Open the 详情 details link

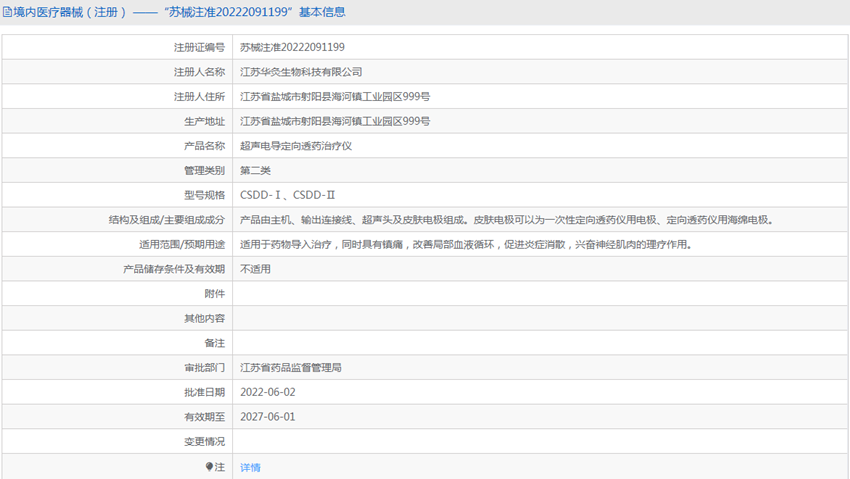click(x=250, y=467)
